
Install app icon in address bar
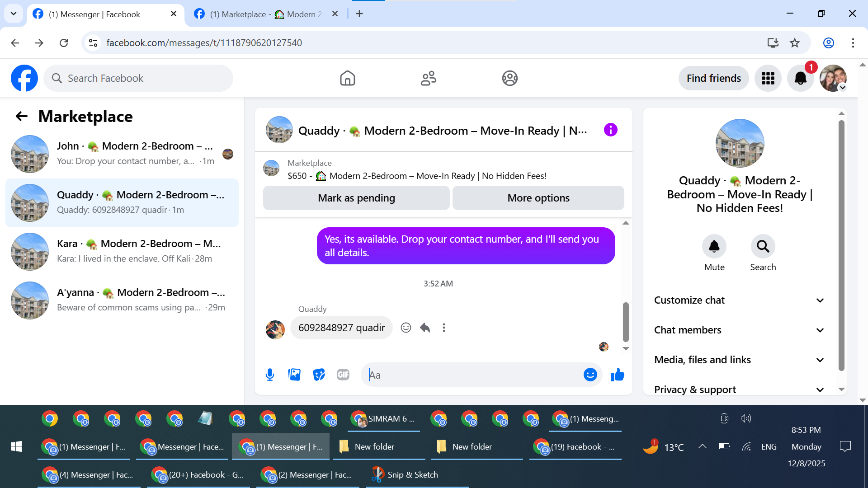[x=773, y=43]
